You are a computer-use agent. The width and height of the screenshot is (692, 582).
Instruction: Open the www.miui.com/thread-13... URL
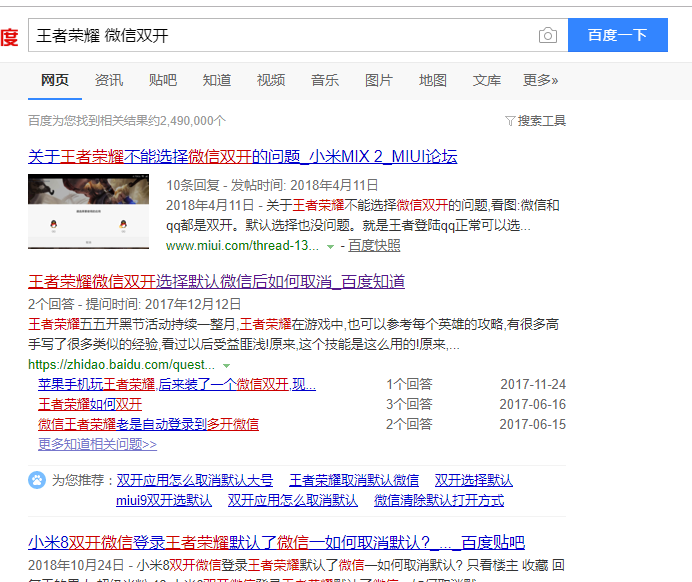[242, 245]
